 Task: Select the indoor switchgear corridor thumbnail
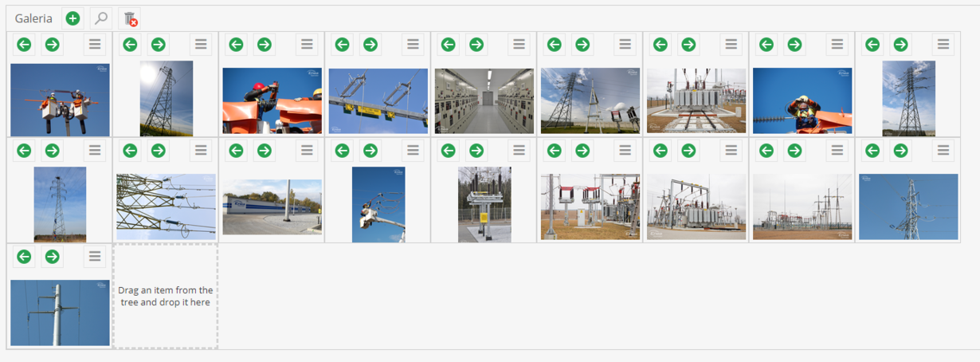coord(484,100)
